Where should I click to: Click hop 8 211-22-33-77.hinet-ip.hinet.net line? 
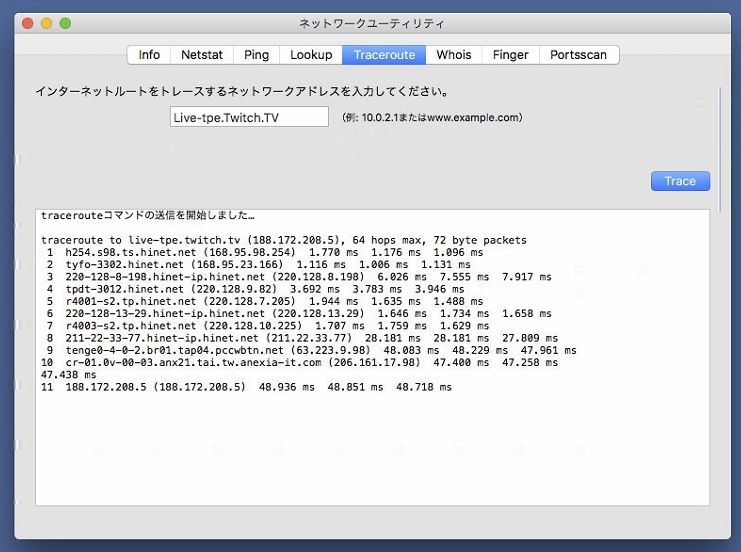(302, 338)
